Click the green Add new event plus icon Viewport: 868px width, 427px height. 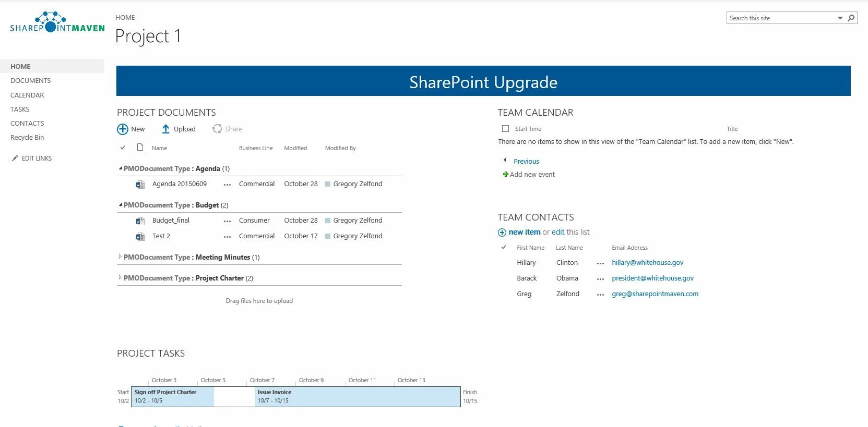(x=505, y=174)
